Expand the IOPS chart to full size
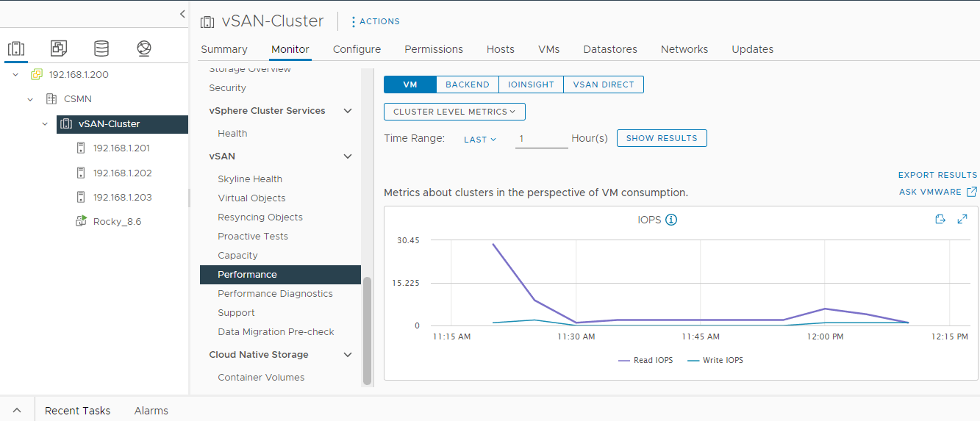The height and width of the screenshot is (421, 980). pyautogui.click(x=962, y=219)
